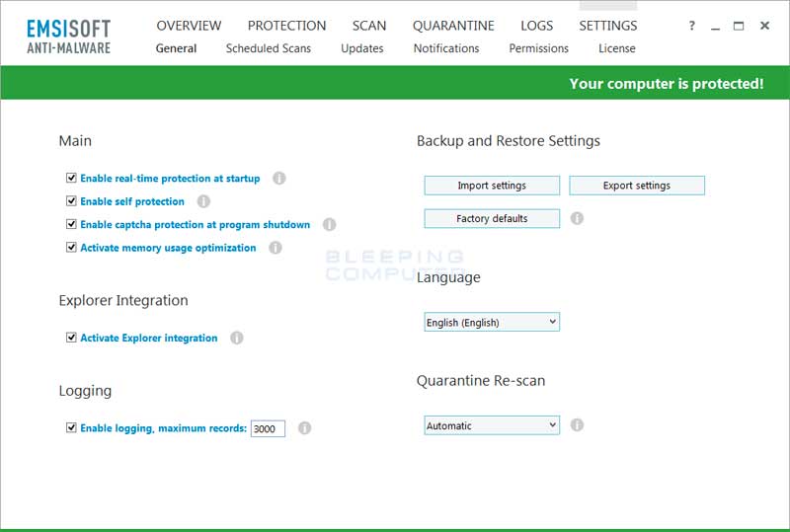The image size is (790, 532).
Task: Click the Import settings button
Action: click(x=492, y=186)
